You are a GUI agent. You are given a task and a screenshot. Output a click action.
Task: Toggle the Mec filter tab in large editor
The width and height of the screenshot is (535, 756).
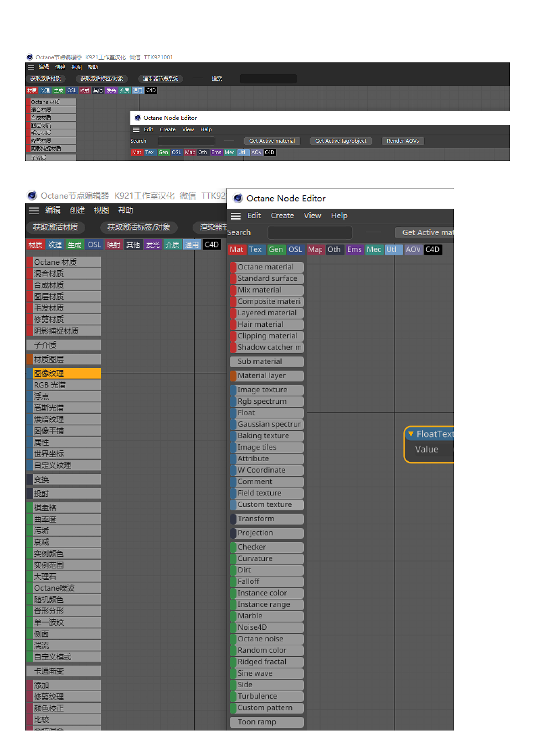[x=374, y=249]
